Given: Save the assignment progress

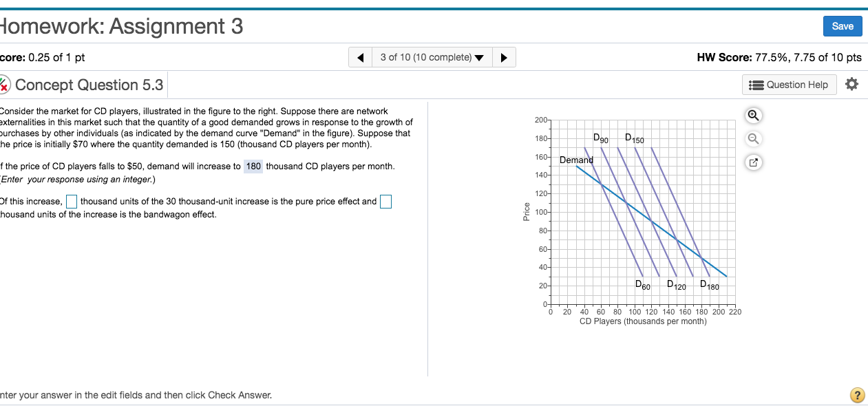Looking at the screenshot, I should (x=843, y=25).
